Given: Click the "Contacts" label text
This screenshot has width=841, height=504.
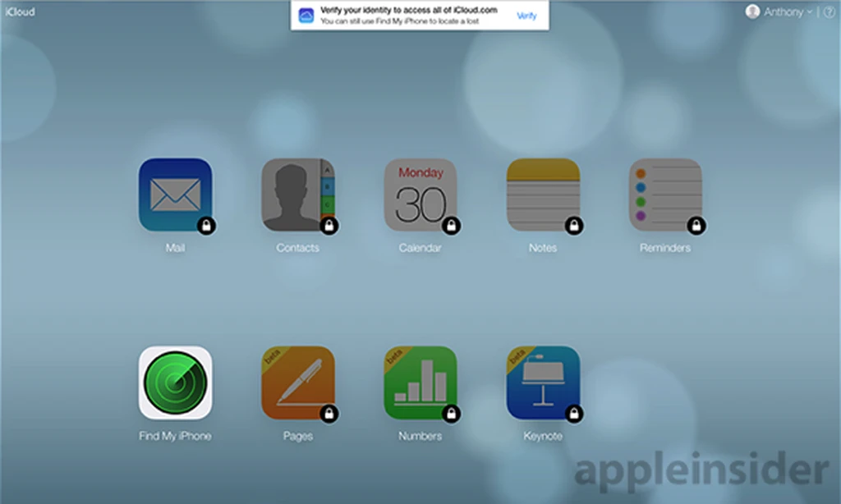Looking at the screenshot, I should [297, 248].
